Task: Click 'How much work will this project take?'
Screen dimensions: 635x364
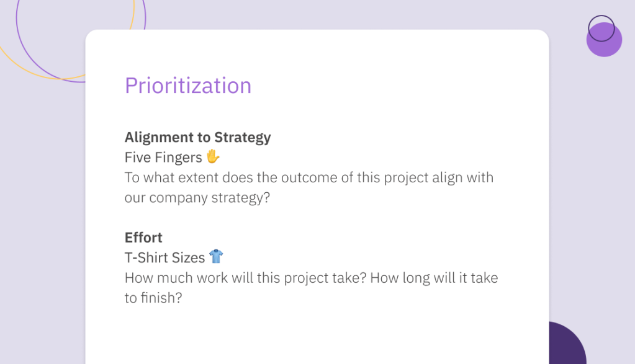Action: (245, 278)
